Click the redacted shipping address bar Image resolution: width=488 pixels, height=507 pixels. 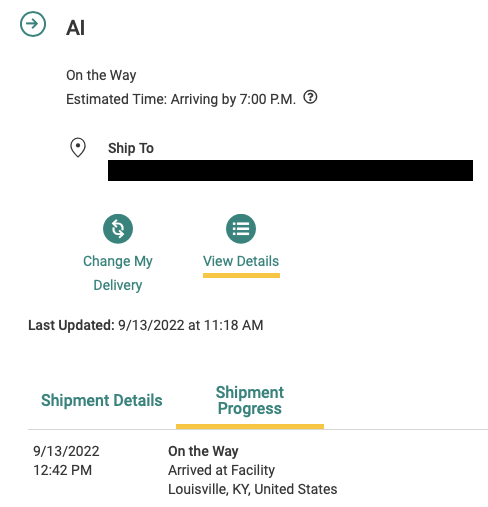290,170
